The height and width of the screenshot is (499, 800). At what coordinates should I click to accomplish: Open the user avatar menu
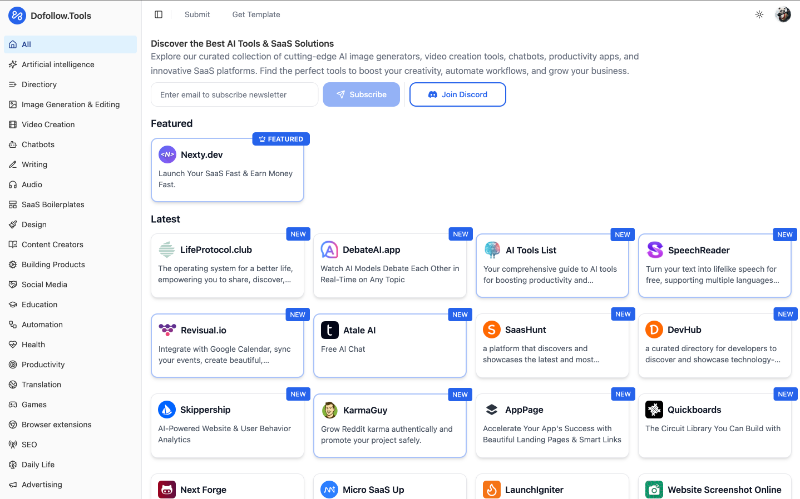point(783,15)
